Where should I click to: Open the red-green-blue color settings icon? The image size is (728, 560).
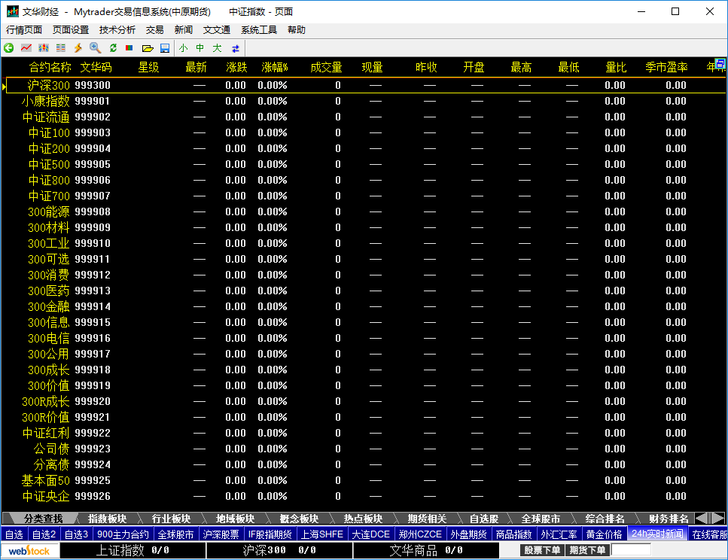coord(129,48)
